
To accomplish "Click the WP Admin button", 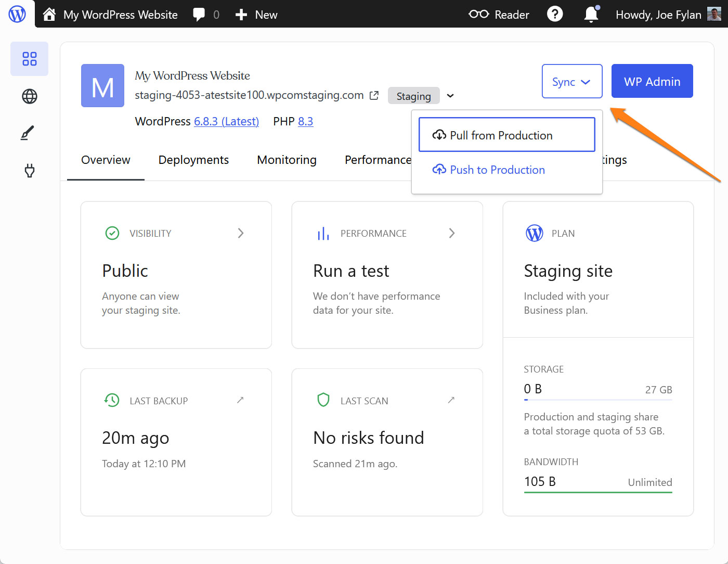I will tap(652, 81).
